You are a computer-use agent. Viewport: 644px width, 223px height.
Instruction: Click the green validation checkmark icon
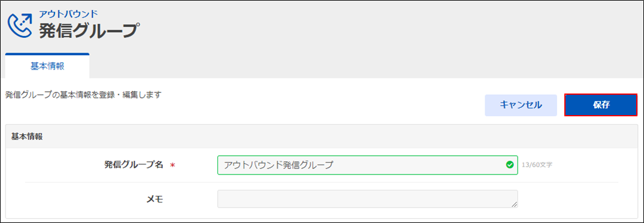[510, 165]
